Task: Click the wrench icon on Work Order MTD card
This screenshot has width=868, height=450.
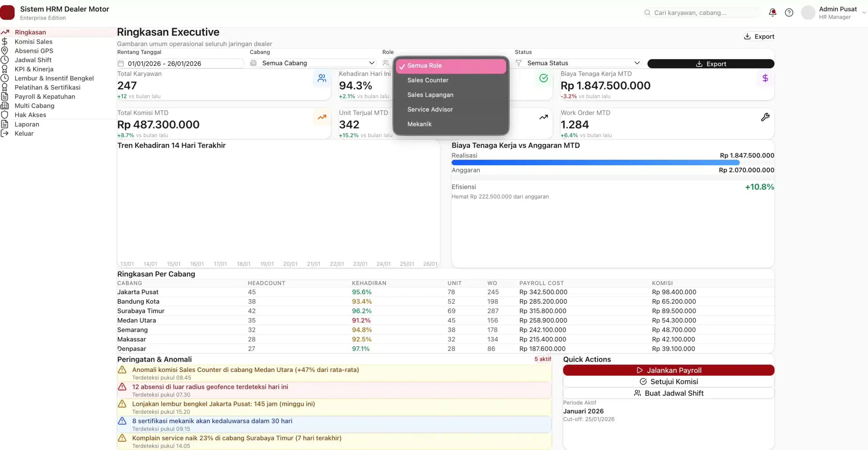Action: pos(765,117)
